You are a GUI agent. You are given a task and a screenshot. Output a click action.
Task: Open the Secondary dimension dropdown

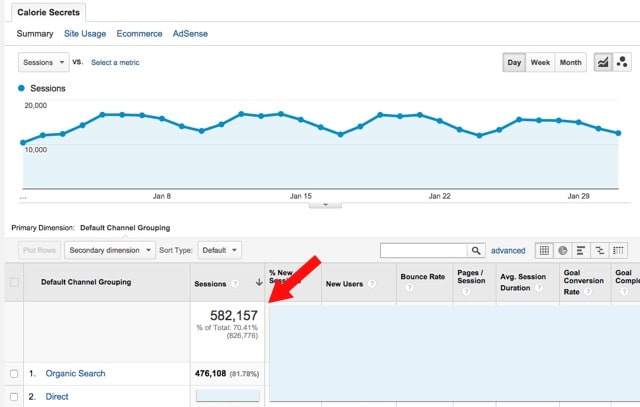pyautogui.click(x=110, y=250)
